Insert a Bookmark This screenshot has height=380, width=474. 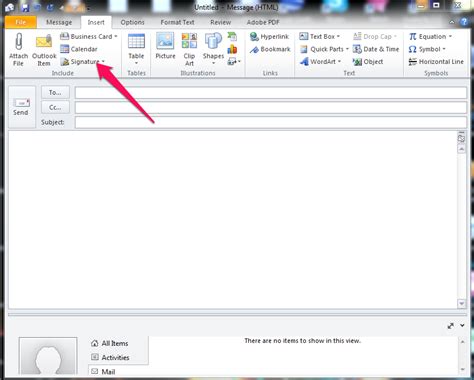tap(270, 49)
